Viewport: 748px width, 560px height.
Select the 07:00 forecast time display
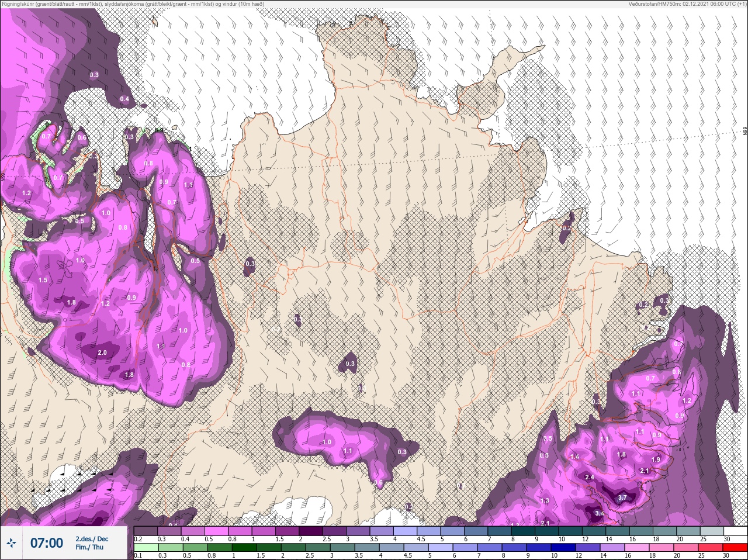47,543
